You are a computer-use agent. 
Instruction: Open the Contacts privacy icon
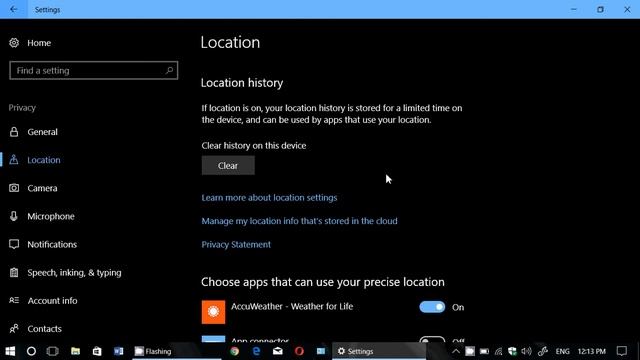pos(14,329)
